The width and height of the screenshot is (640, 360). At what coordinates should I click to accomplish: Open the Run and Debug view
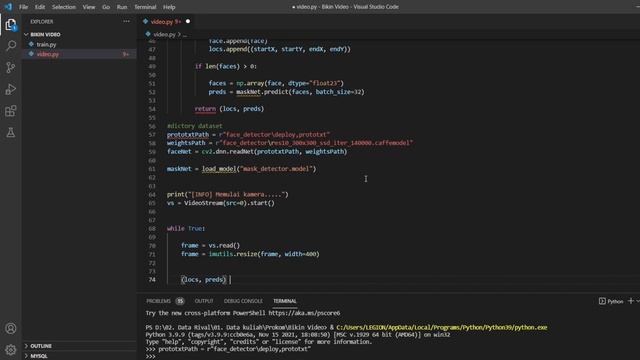coord(11,89)
